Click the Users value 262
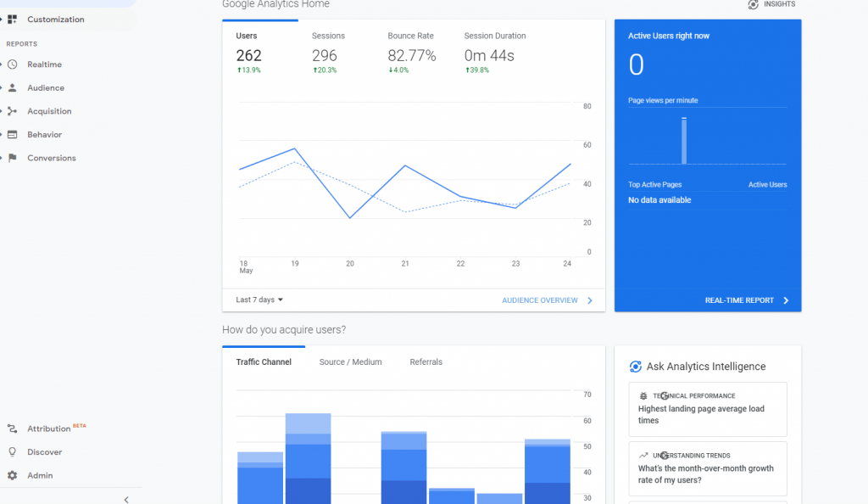The height and width of the screenshot is (504, 868). pyautogui.click(x=248, y=55)
